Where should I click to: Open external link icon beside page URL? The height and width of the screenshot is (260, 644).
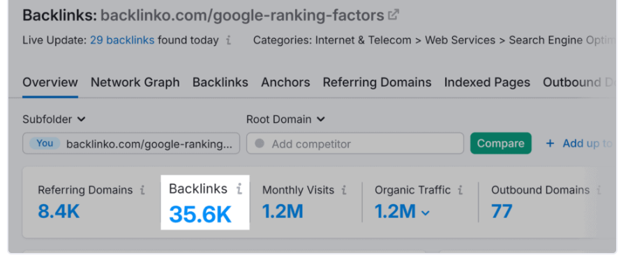coord(394,15)
